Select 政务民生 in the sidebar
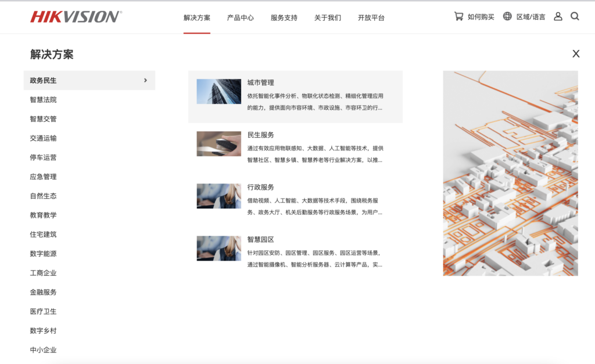The height and width of the screenshot is (364, 595). tap(89, 80)
